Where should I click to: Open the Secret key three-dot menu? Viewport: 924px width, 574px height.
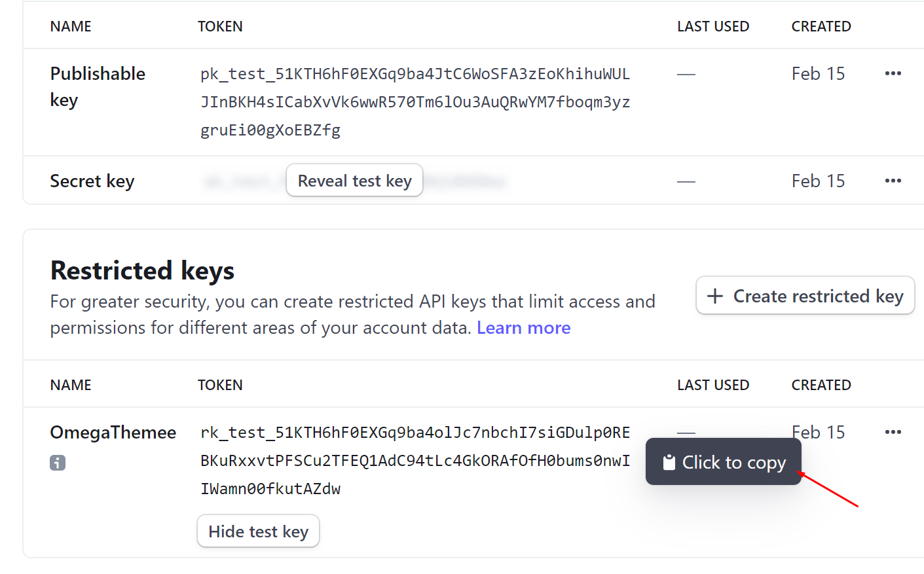click(893, 181)
